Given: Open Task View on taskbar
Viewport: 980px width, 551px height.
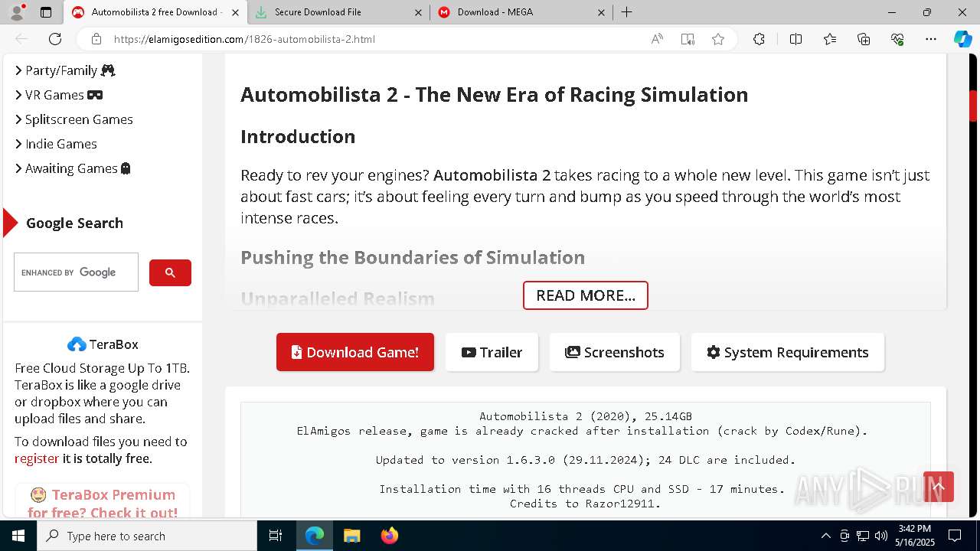Looking at the screenshot, I should (x=276, y=536).
